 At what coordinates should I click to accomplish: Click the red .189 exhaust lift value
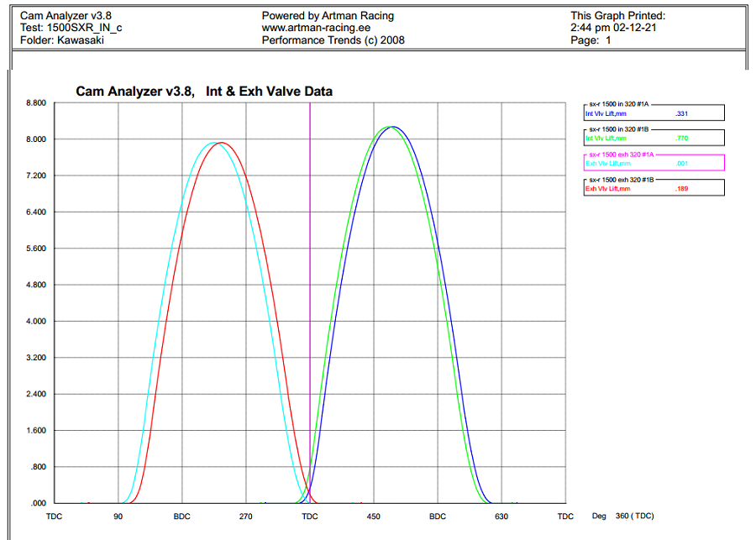(x=681, y=189)
